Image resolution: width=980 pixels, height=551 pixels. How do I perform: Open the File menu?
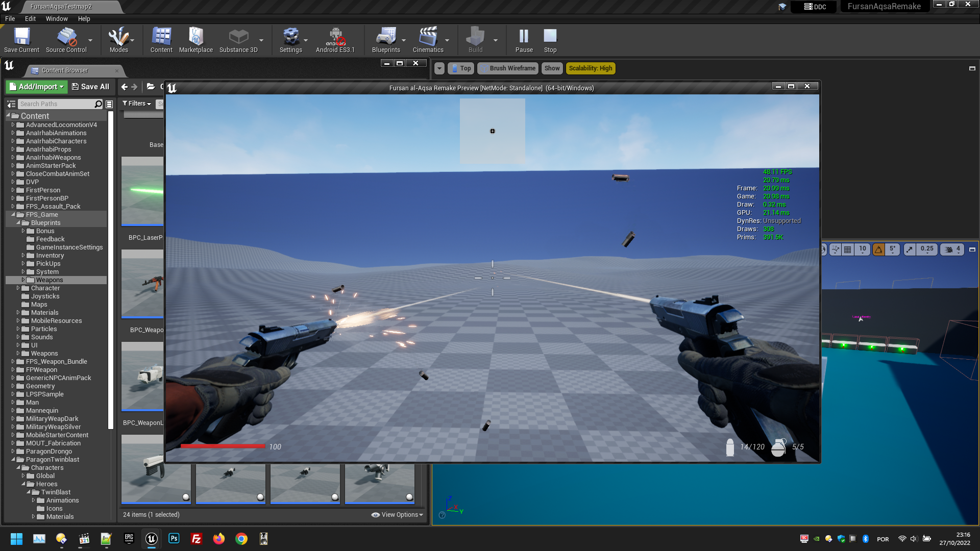[x=10, y=18]
